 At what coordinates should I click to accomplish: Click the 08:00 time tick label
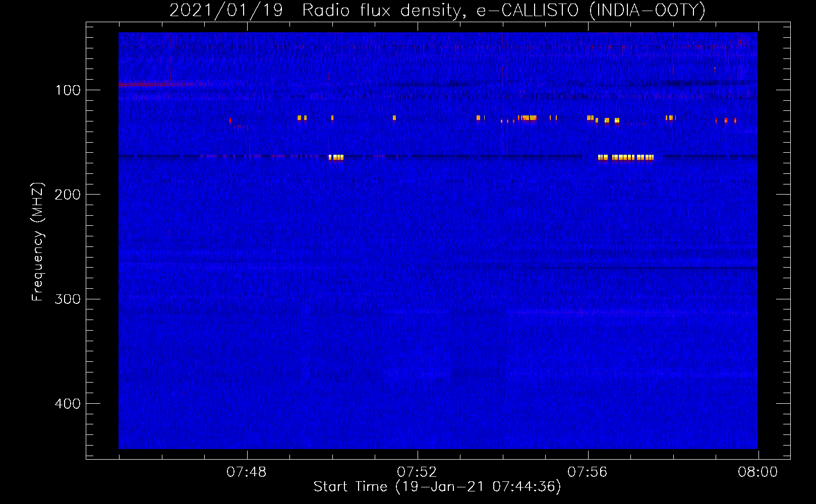(x=758, y=472)
